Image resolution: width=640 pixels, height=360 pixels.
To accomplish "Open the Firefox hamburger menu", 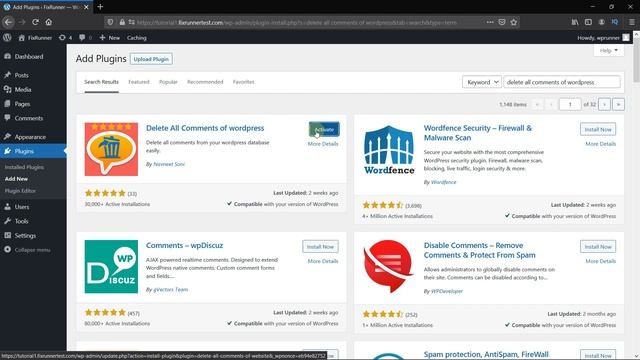I will pyautogui.click(x=632, y=22).
